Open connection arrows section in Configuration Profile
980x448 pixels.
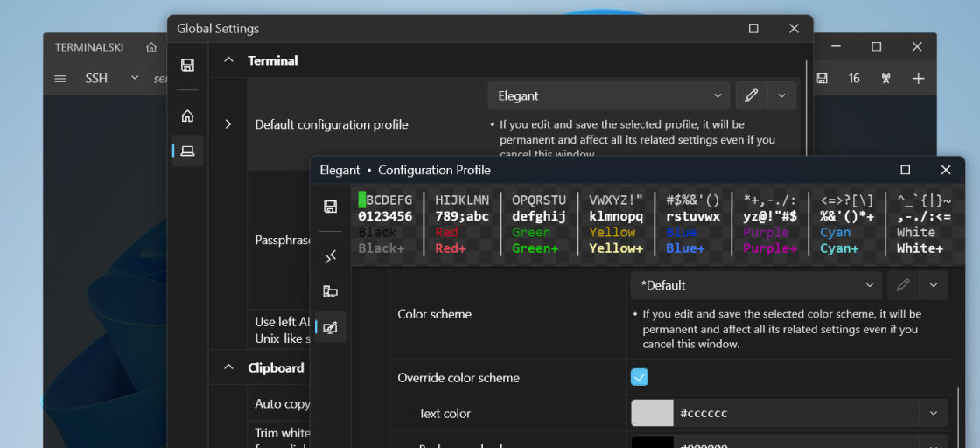[331, 256]
